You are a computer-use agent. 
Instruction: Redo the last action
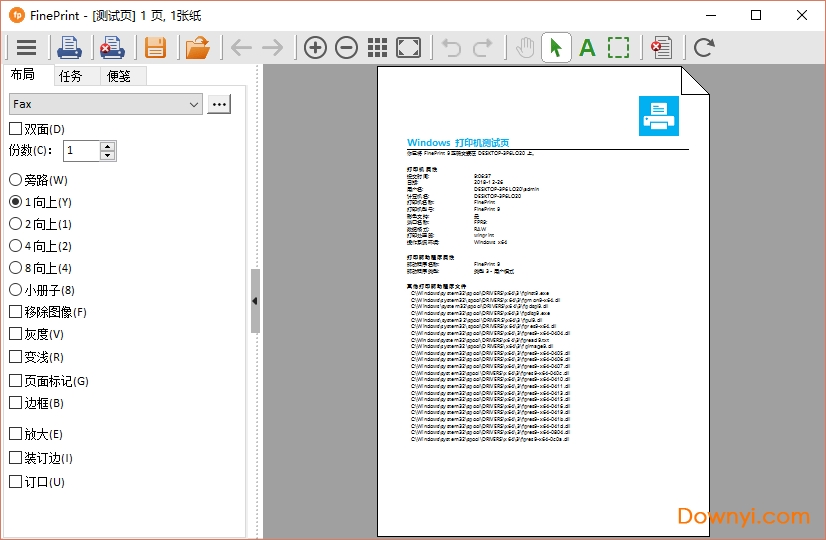483,47
